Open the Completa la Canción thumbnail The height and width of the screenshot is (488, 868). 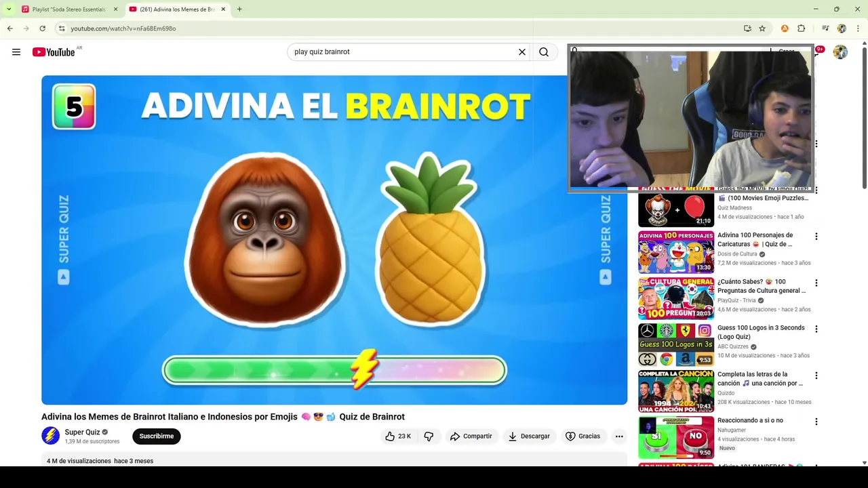click(x=676, y=391)
